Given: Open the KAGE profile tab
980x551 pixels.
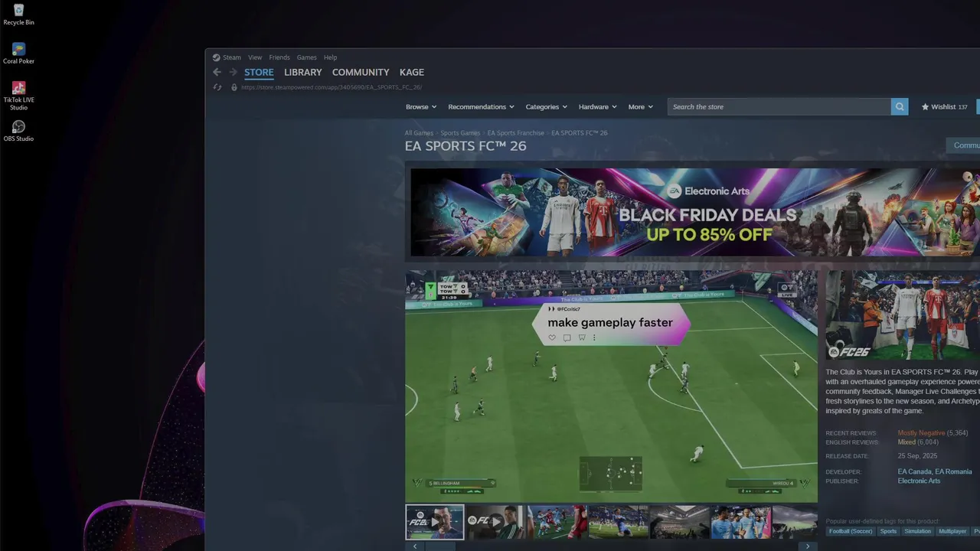Looking at the screenshot, I should 411,72.
